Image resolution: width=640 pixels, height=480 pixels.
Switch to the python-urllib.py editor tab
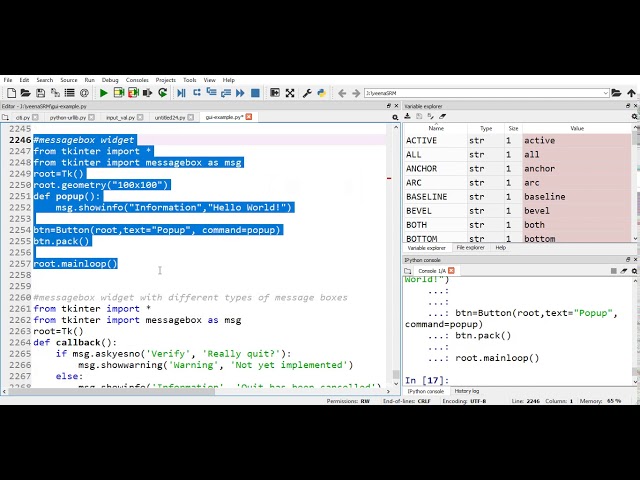coord(68,118)
